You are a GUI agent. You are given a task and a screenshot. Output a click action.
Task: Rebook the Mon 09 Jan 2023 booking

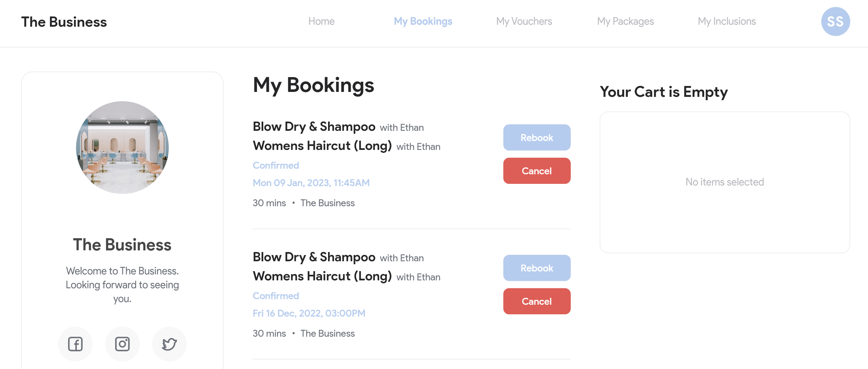tap(537, 137)
